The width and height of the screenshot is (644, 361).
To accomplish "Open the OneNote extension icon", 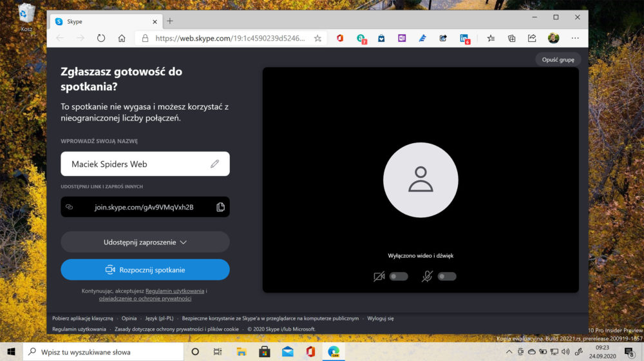I will [402, 38].
